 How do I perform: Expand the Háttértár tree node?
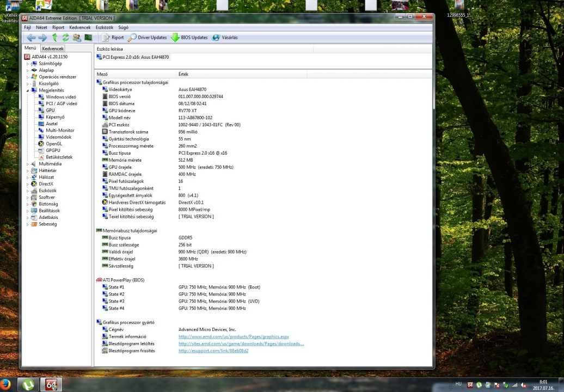click(28, 170)
